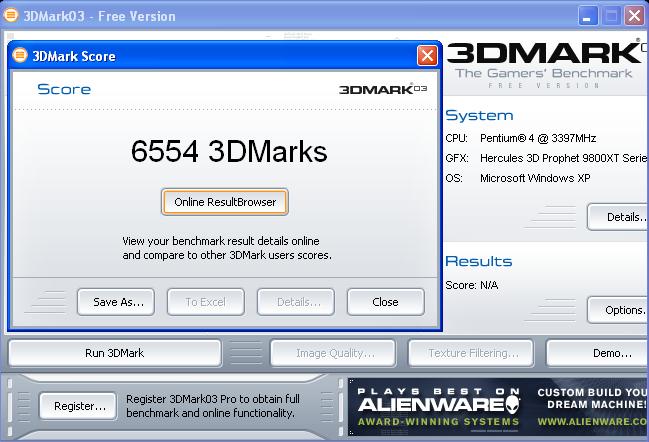Click the 3DMark03 logo in Score dialog
This screenshot has width=649, height=442.
pyautogui.click(x=383, y=89)
